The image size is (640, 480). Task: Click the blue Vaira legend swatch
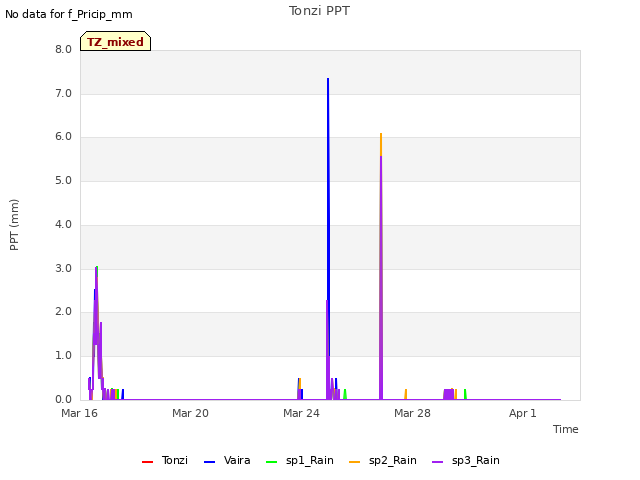click(209, 462)
